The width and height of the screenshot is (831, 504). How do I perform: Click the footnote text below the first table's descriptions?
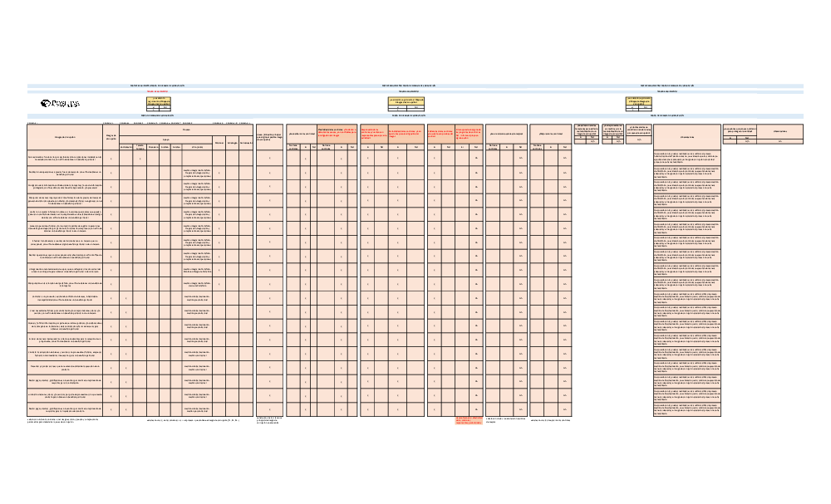coord(65,421)
